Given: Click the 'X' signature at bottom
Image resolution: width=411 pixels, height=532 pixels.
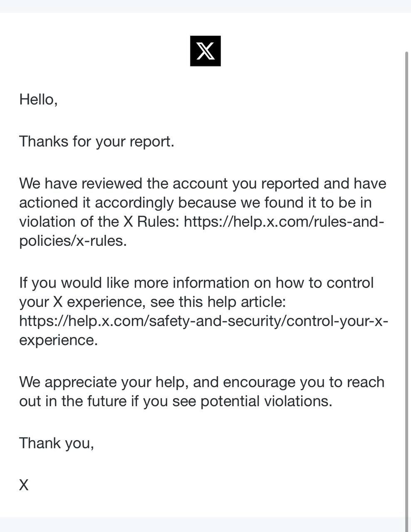Looking at the screenshot, I should (24, 485).
